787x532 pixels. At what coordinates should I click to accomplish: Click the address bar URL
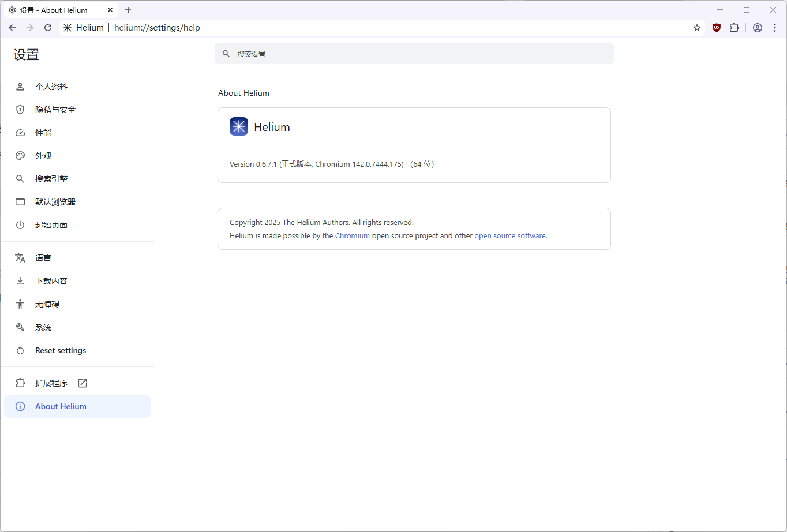157,28
